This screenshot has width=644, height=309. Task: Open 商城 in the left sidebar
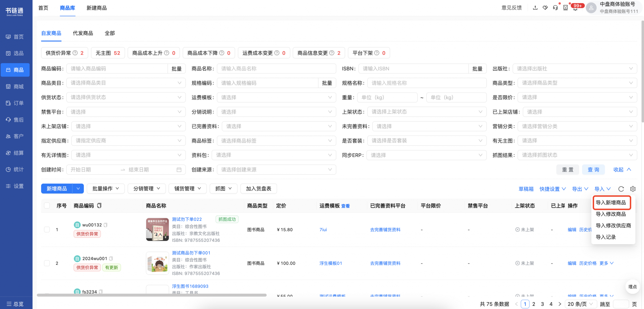(x=15, y=87)
